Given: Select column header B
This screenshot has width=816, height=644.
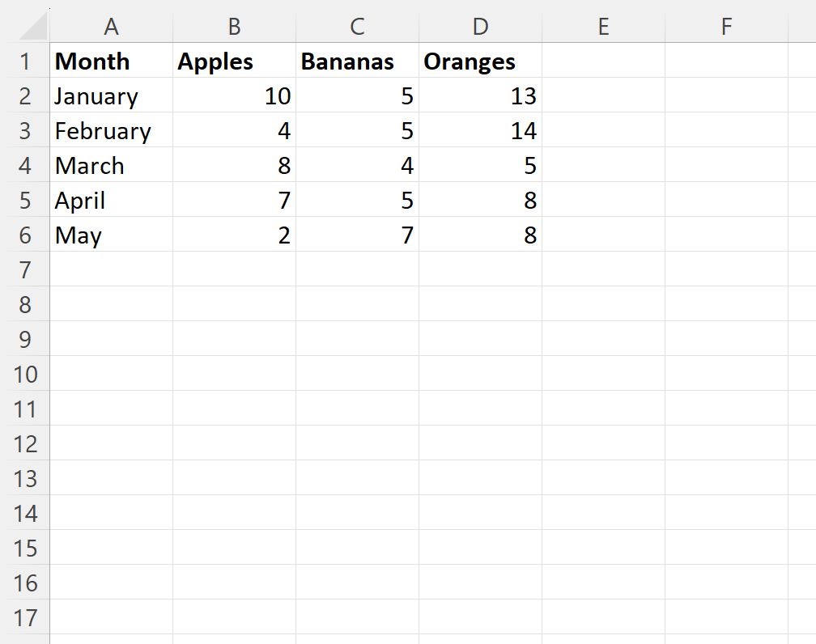Looking at the screenshot, I should [x=234, y=27].
